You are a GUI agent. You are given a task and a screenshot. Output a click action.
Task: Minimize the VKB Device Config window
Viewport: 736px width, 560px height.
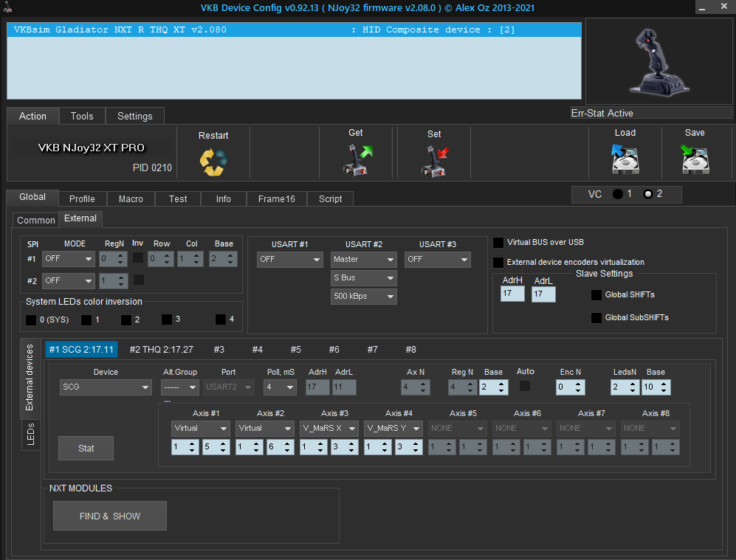pyautogui.click(x=704, y=7)
